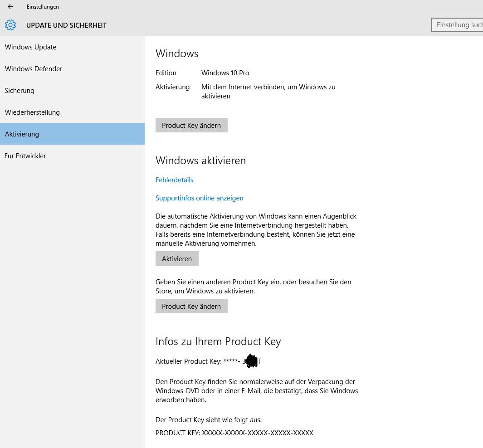Open the Windows Update section
Viewport: 483px width, 448px height.
30,47
